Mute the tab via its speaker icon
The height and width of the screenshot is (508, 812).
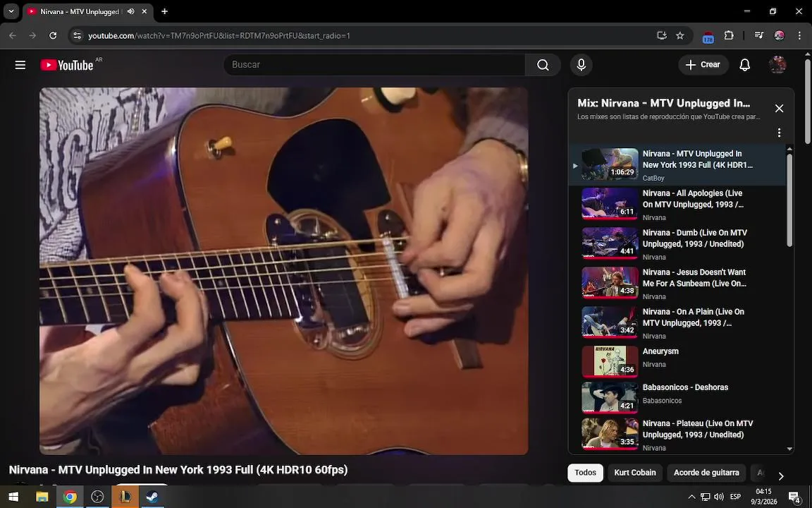131,11
